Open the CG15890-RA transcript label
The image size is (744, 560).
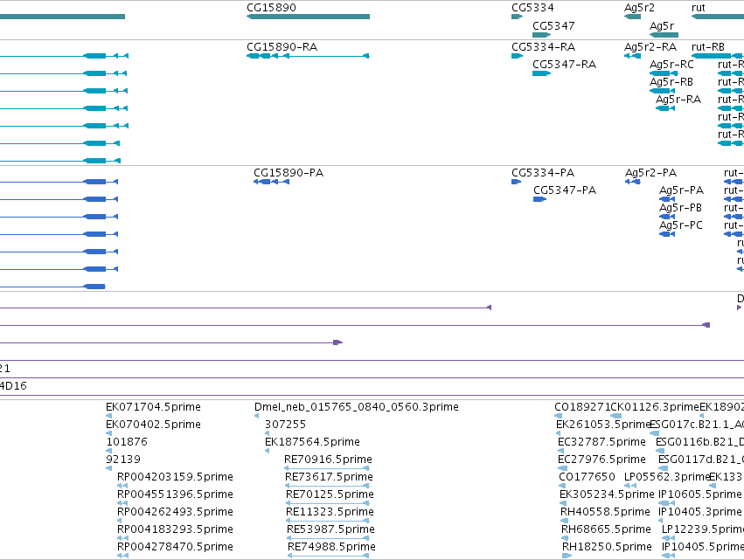[x=282, y=47]
